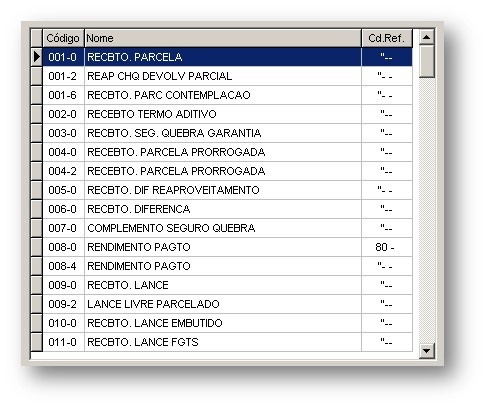Image resolution: width=486 pixels, height=408 pixels.
Task: Select row RECBTO. PARCELA
Action: (x=228, y=57)
